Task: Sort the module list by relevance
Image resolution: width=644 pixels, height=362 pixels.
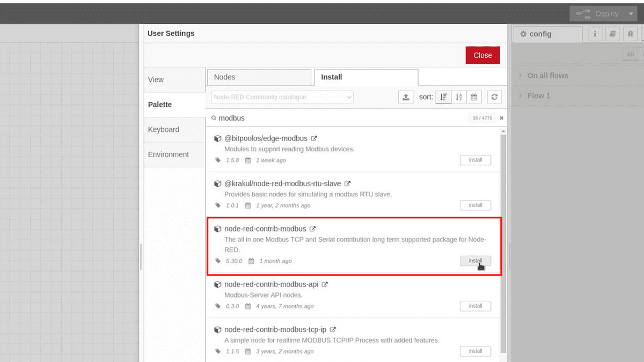Action: tap(443, 97)
